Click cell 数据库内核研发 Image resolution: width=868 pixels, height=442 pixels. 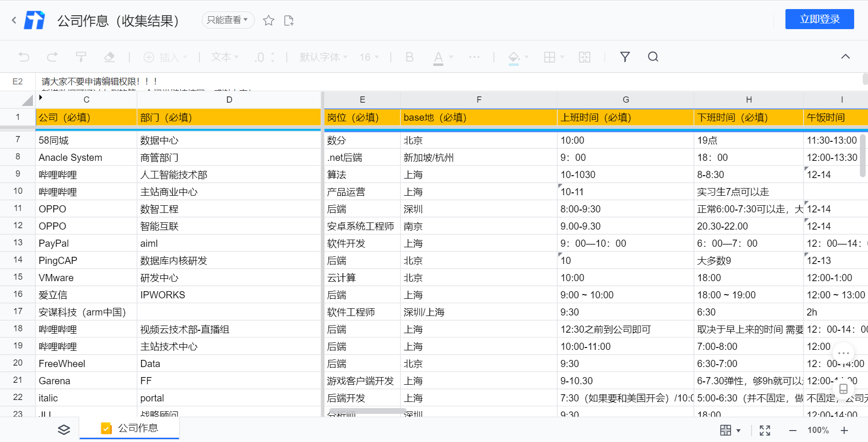(229, 261)
